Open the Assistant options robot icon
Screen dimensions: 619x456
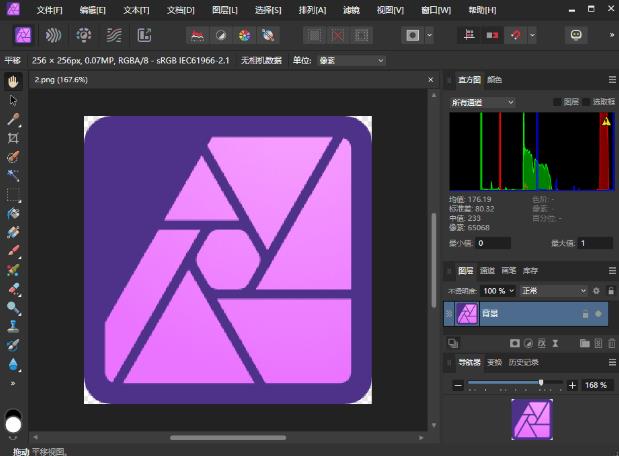click(576, 35)
